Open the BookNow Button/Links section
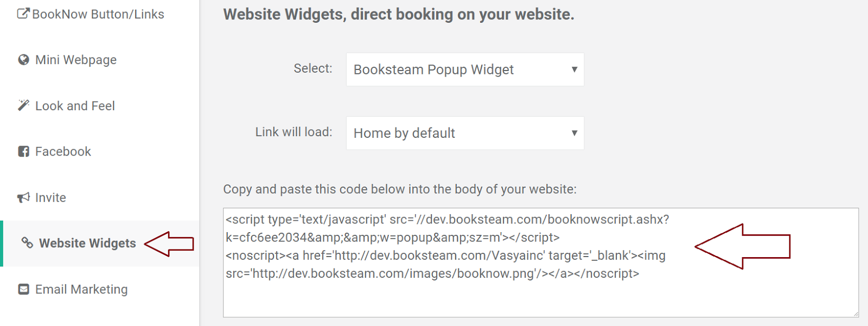 click(98, 14)
